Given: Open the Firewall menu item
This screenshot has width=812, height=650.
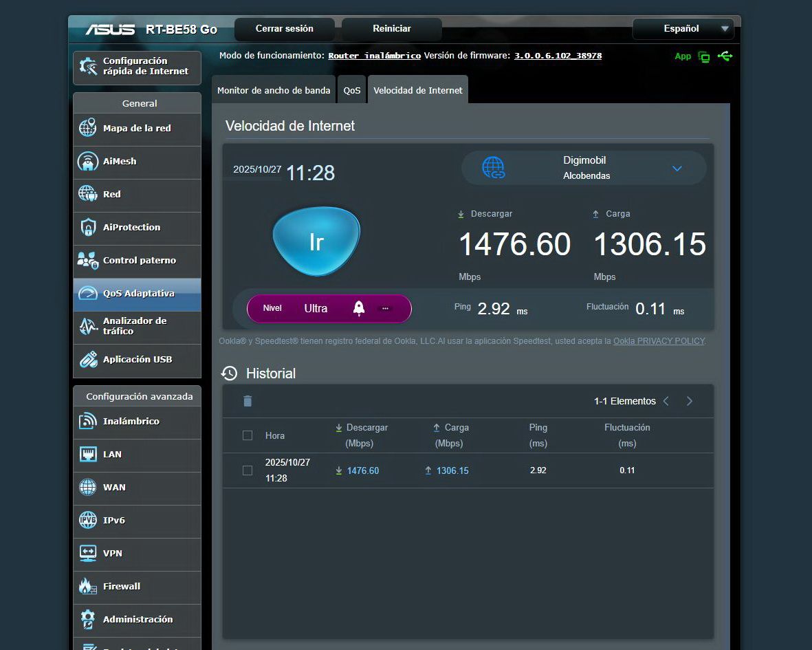Looking at the screenshot, I should pyautogui.click(x=138, y=586).
